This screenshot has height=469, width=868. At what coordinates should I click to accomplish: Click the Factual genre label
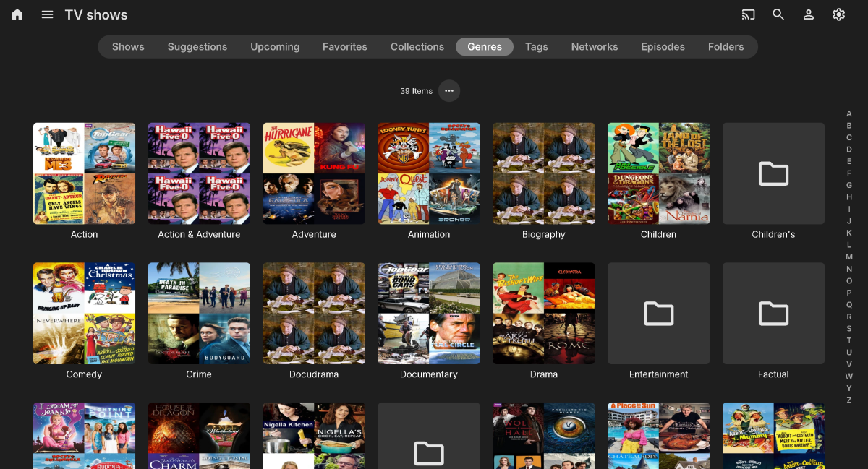(x=773, y=374)
